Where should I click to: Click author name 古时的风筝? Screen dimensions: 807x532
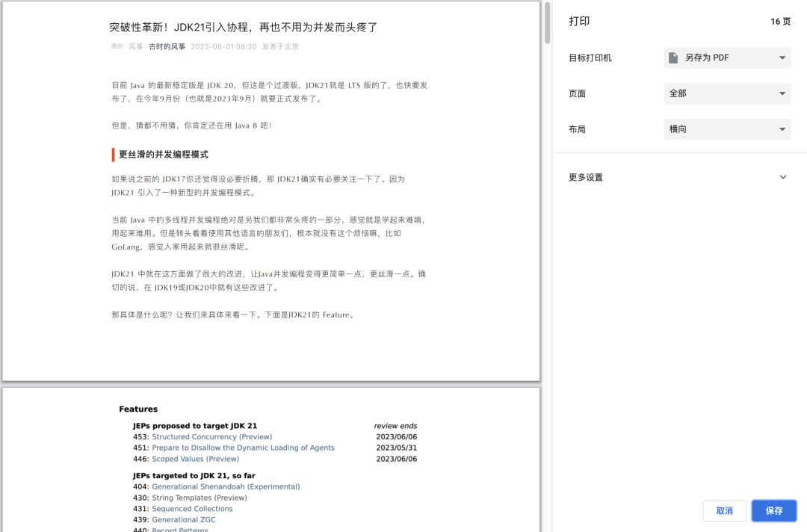pyautogui.click(x=167, y=46)
